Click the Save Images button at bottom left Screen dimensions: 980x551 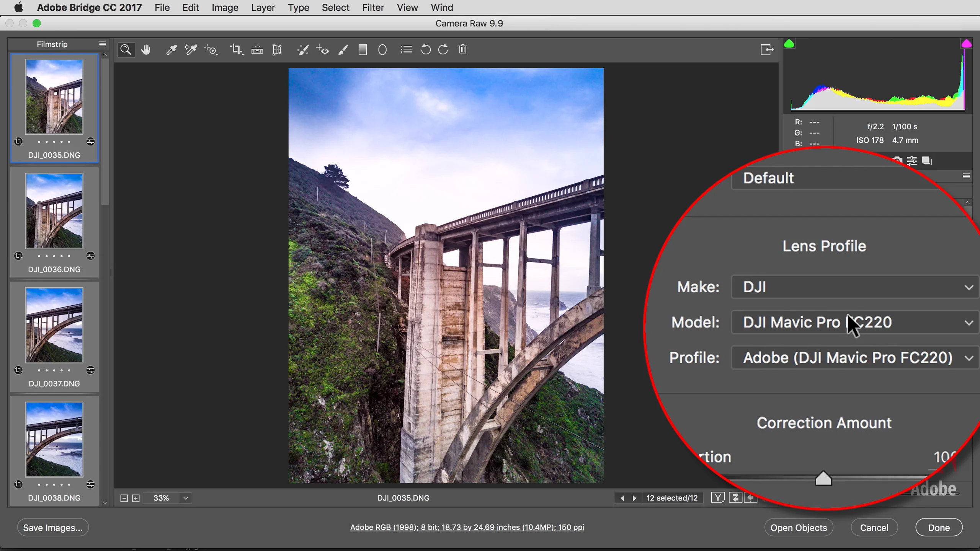(x=53, y=527)
